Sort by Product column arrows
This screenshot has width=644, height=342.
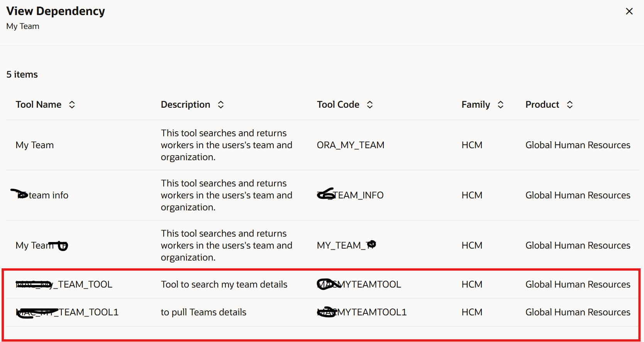coord(570,105)
